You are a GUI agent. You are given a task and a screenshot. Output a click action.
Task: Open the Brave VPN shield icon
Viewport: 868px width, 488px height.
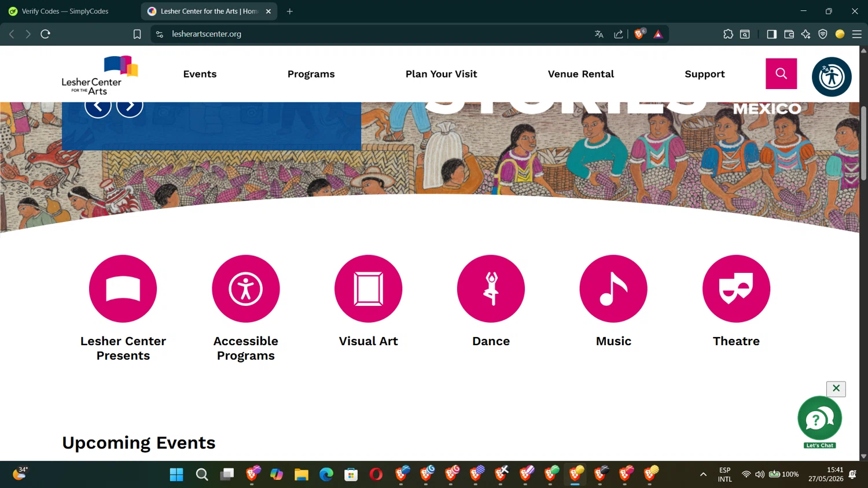[x=823, y=34]
